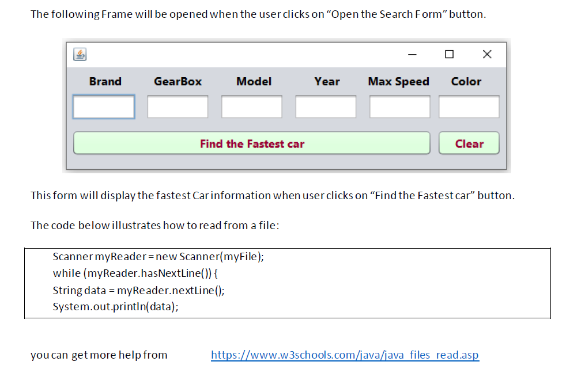
Task: Click the Model input field
Action: pyautogui.click(x=251, y=106)
